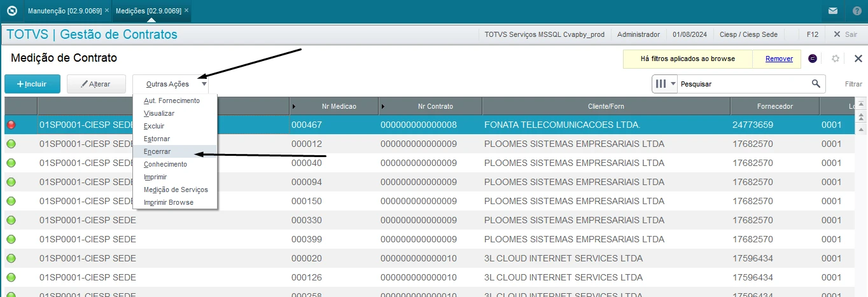Select Estornar in the actions menu
Screen dimensions: 868x297
pyautogui.click(x=157, y=139)
